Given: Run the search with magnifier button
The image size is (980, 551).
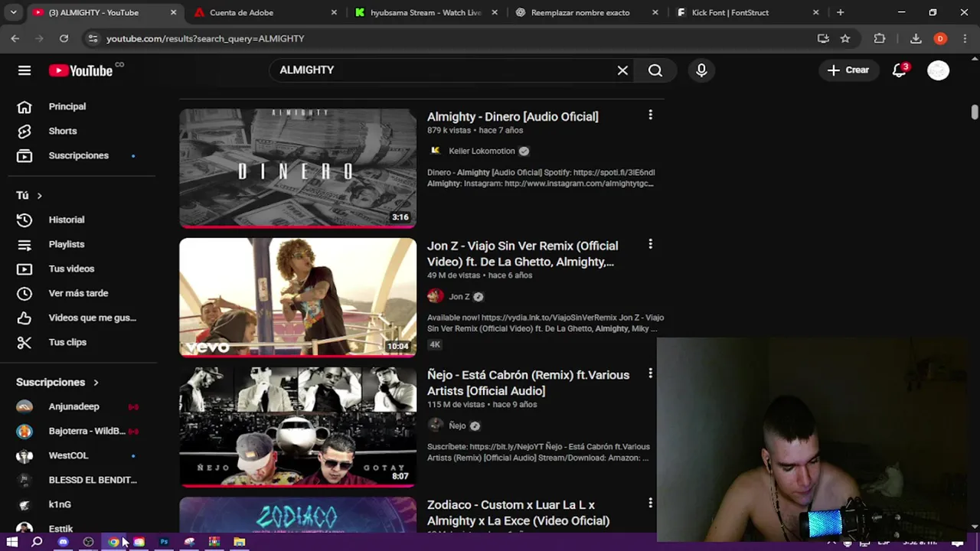Looking at the screenshot, I should pyautogui.click(x=655, y=70).
